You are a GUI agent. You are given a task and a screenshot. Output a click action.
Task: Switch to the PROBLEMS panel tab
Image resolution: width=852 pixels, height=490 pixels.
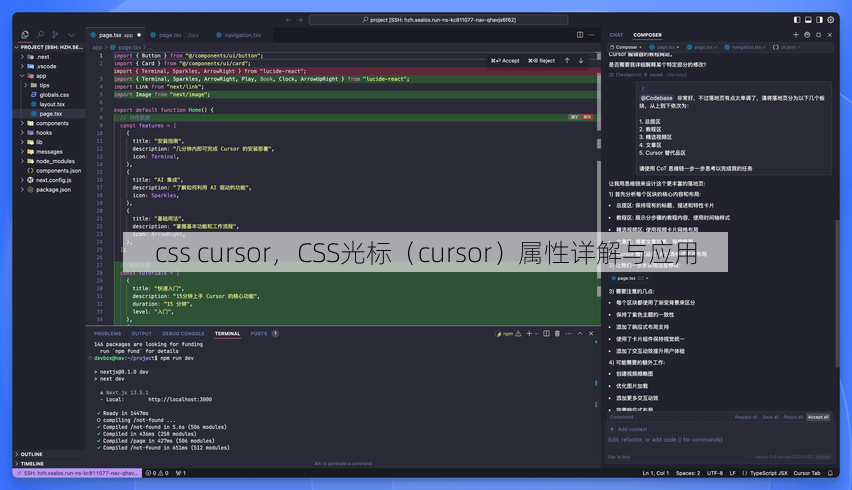[108, 334]
